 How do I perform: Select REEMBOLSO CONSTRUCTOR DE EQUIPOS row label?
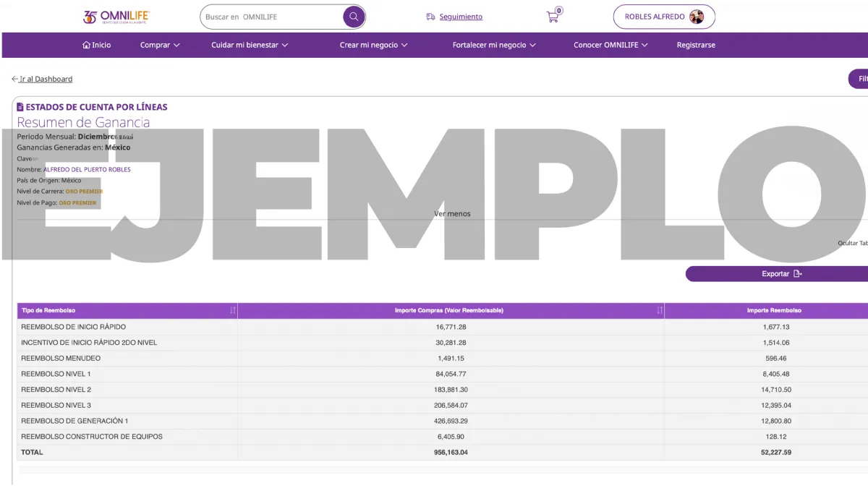click(92, 437)
